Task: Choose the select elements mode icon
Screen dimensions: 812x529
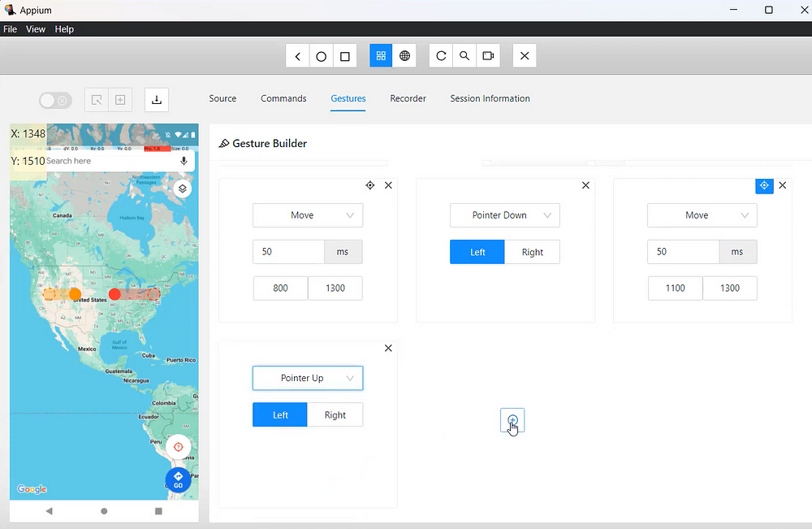Action: (97, 100)
